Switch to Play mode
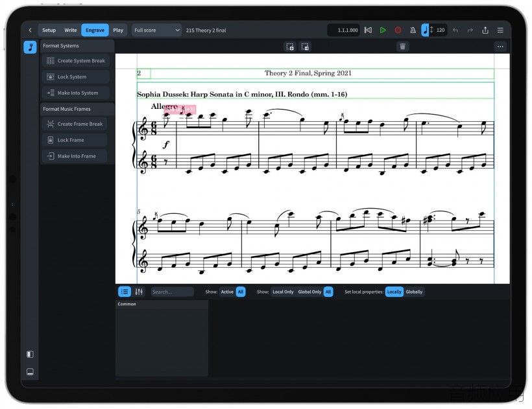This screenshot has width=532, height=409. pos(118,30)
